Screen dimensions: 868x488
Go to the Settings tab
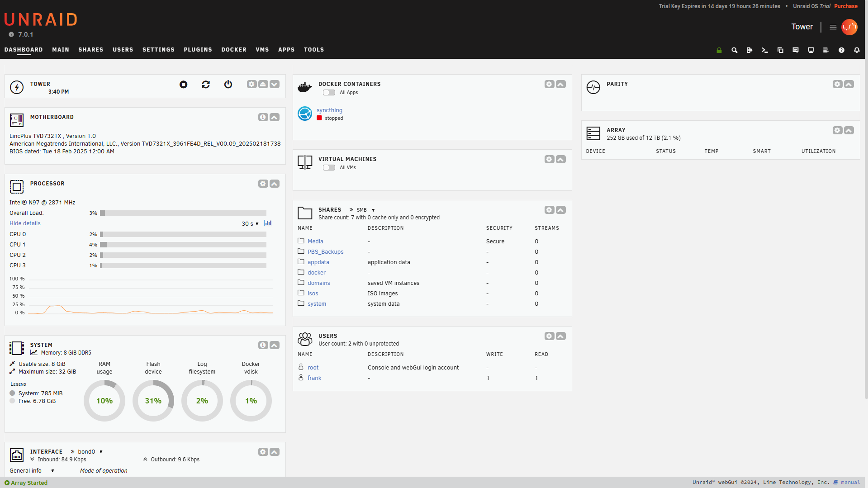point(158,50)
